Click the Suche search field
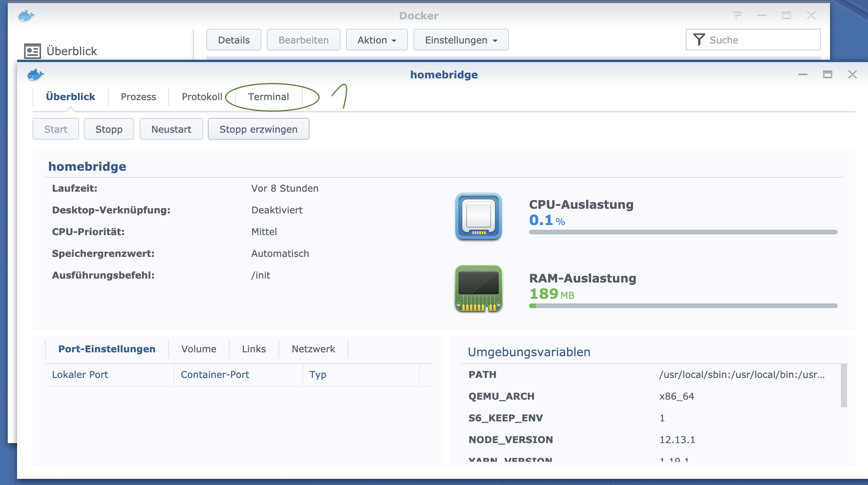The height and width of the screenshot is (485, 868). coord(753,40)
